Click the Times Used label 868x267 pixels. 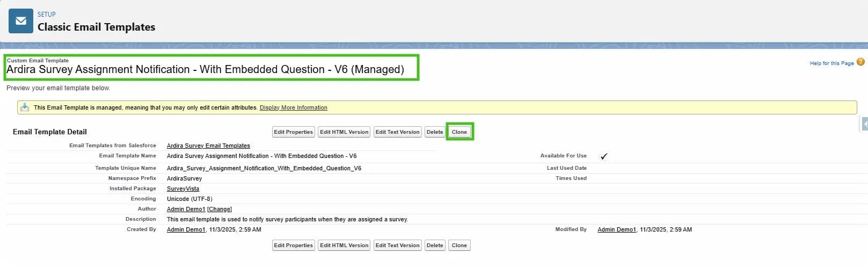coord(571,178)
